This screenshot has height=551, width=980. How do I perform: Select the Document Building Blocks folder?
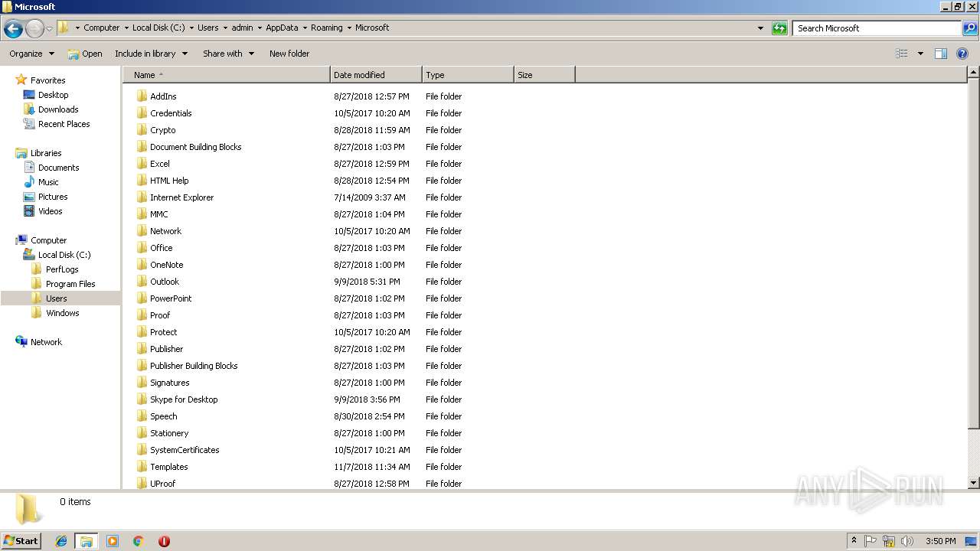(x=195, y=147)
